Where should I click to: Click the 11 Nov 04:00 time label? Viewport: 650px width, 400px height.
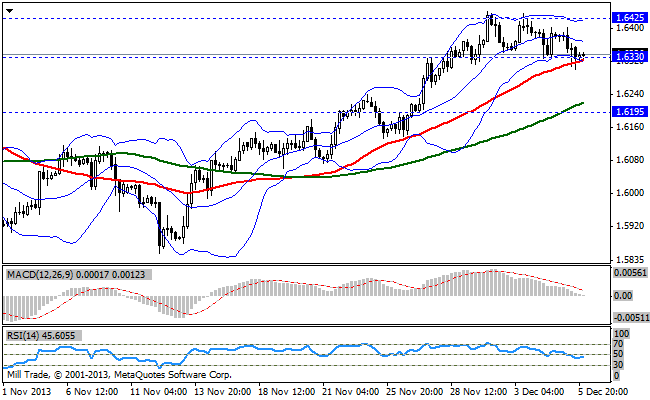pos(158,392)
